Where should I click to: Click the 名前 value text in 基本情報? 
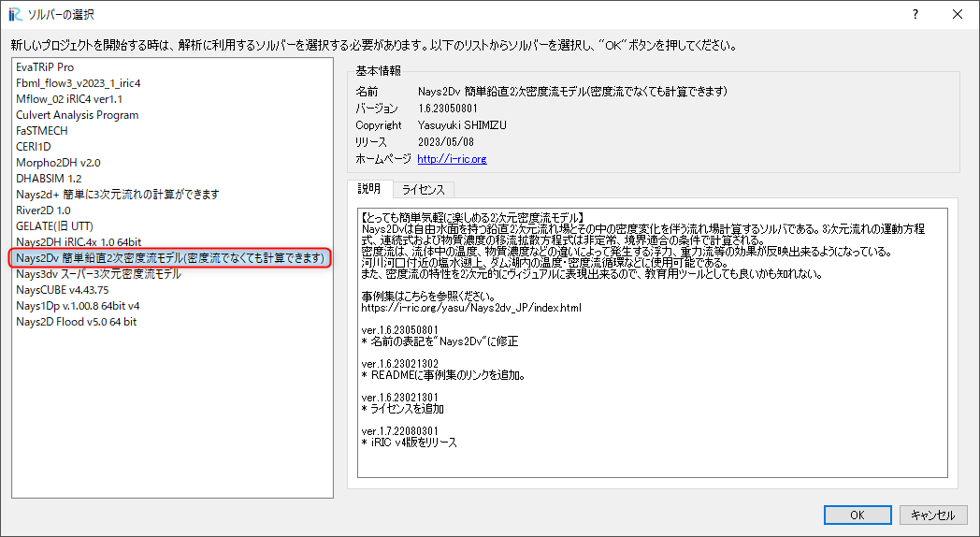(x=572, y=92)
